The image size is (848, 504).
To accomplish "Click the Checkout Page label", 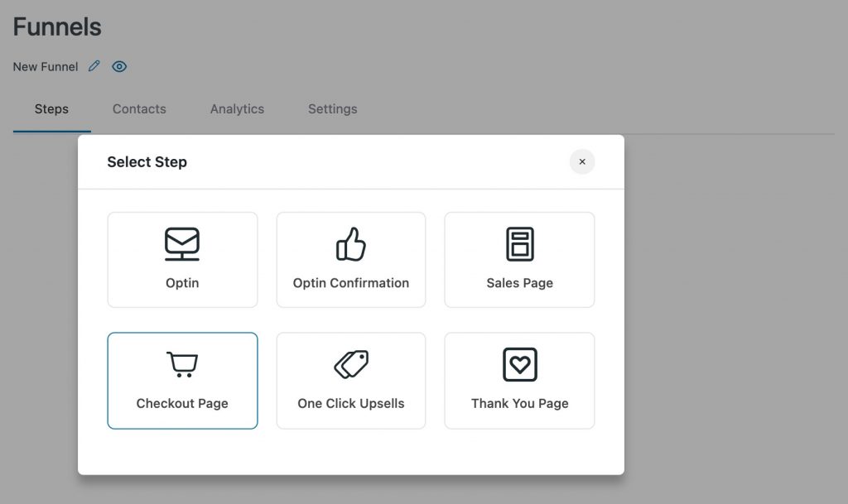I will pyautogui.click(x=182, y=404).
